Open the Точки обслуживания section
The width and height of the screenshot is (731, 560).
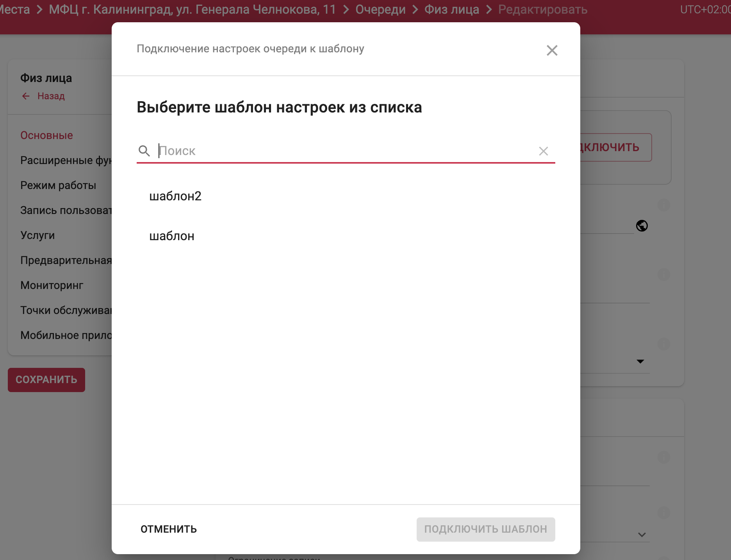pos(66,310)
